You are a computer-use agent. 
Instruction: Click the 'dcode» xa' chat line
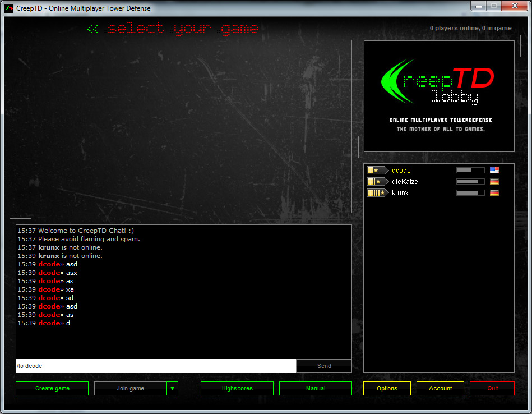tap(46, 289)
